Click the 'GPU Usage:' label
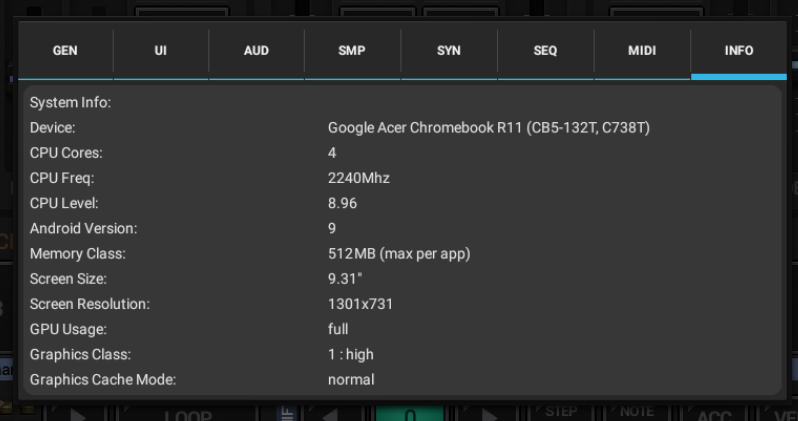The height and width of the screenshot is (421, 798). click(68, 329)
